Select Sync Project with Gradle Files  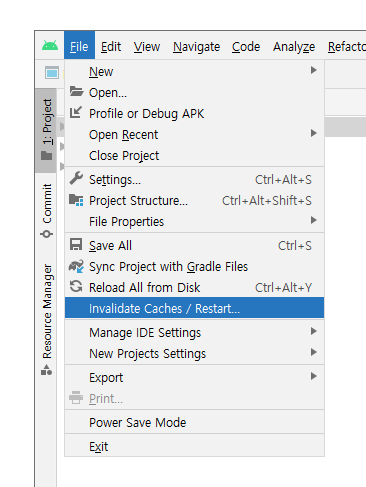click(194, 266)
